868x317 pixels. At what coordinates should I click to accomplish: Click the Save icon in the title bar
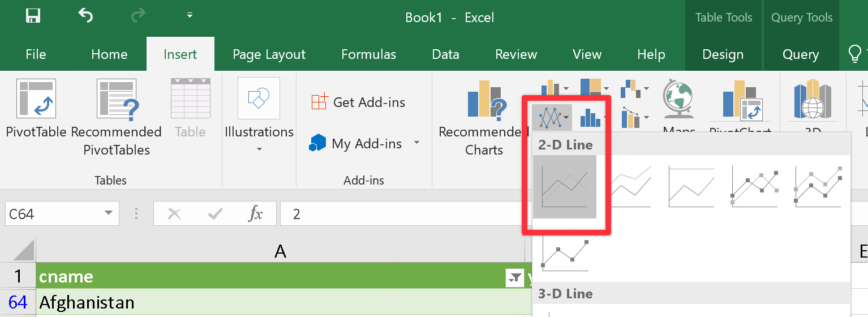pyautogui.click(x=33, y=16)
